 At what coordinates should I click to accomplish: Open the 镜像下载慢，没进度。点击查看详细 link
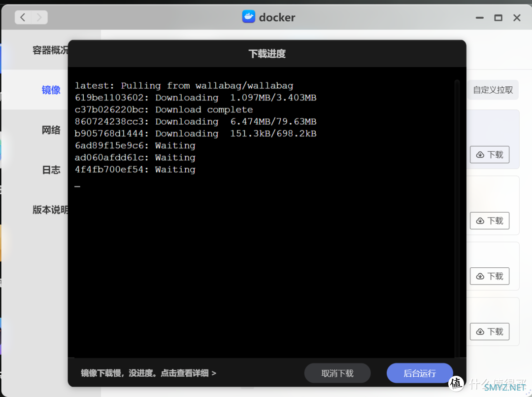149,373
